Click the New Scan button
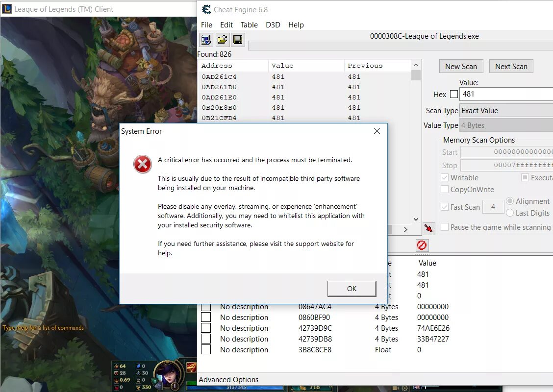This screenshot has width=553, height=392. coord(461,66)
